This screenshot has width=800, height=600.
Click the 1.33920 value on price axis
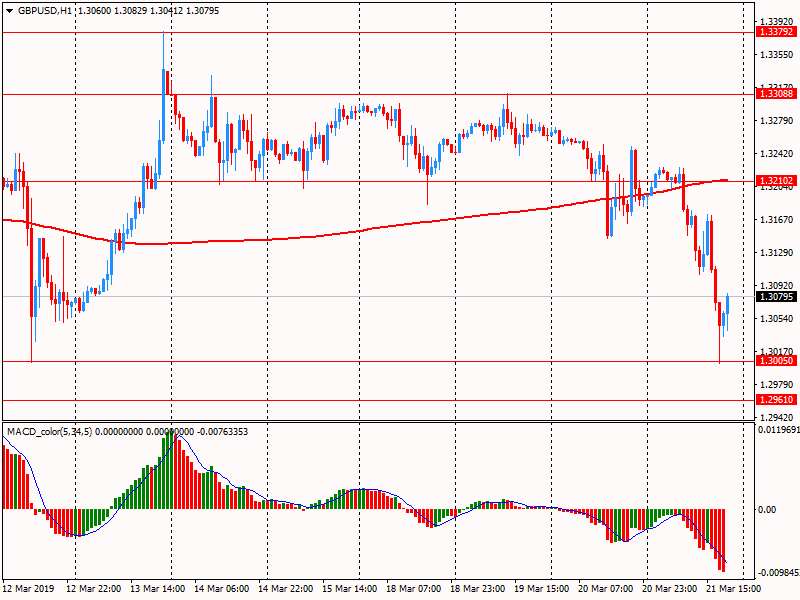(x=776, y=21)
